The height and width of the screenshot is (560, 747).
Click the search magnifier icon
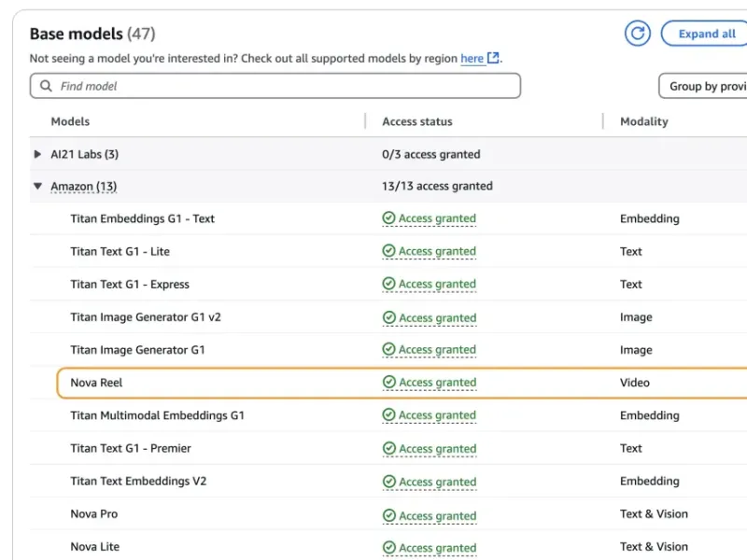pyautogui.click(x=46, y=86)
